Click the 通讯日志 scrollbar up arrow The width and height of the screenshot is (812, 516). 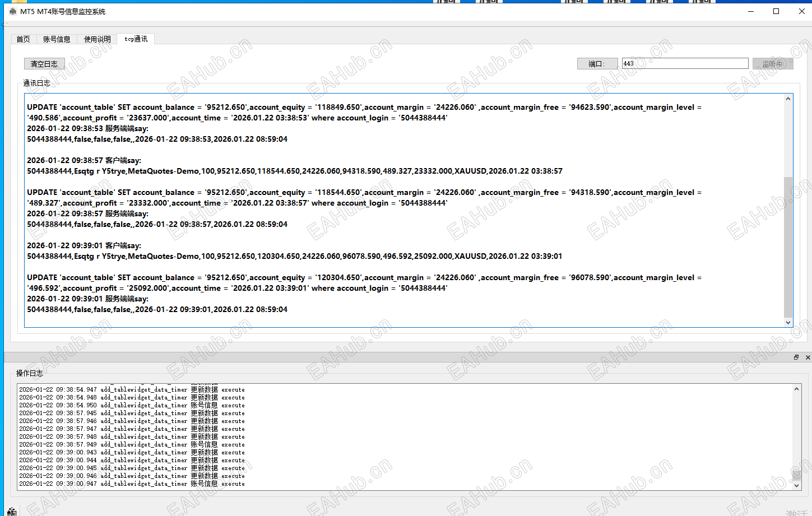[788, 99]
